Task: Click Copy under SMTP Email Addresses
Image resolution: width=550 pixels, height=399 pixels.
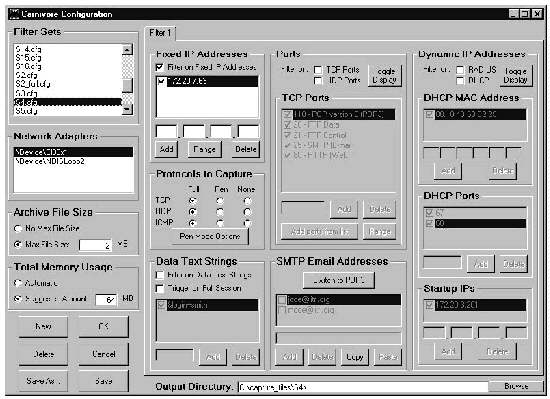Action: [x=355, y=357]
